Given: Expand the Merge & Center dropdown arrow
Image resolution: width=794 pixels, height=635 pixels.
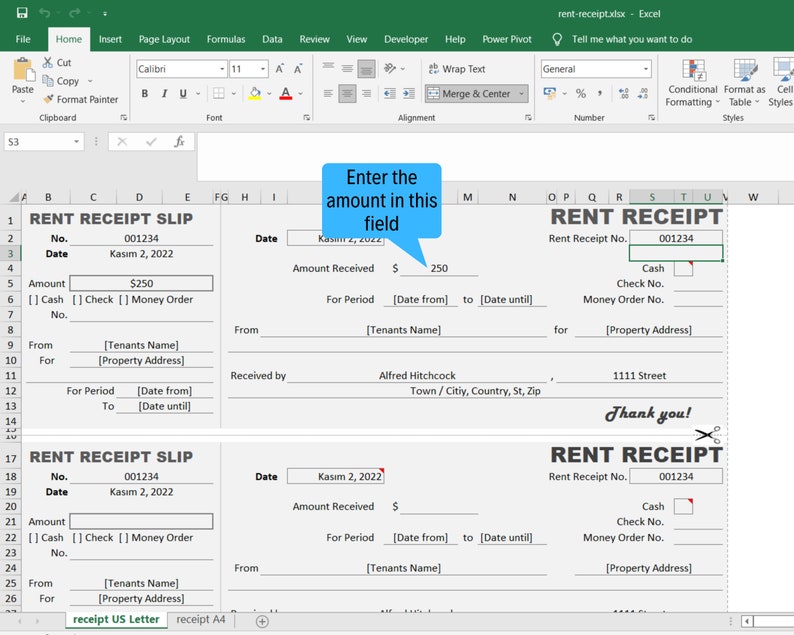Looking at the screenshot, I should point(521,94).
